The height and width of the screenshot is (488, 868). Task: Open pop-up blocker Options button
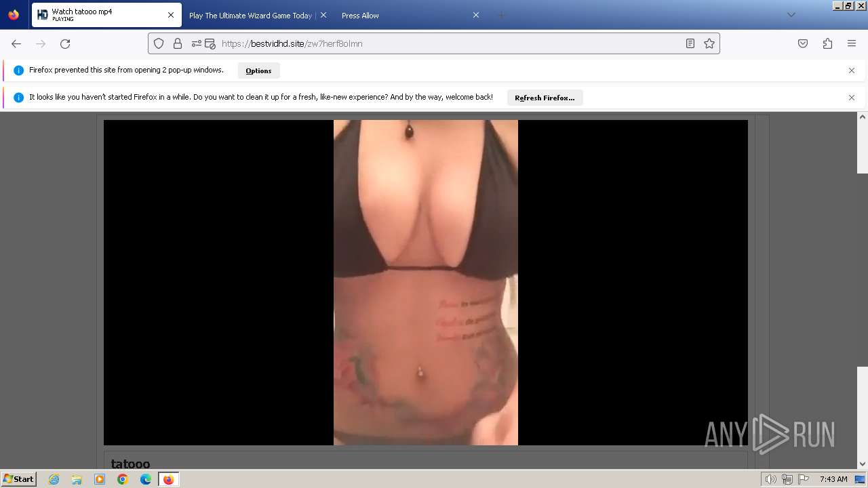[x=258, y=70]
